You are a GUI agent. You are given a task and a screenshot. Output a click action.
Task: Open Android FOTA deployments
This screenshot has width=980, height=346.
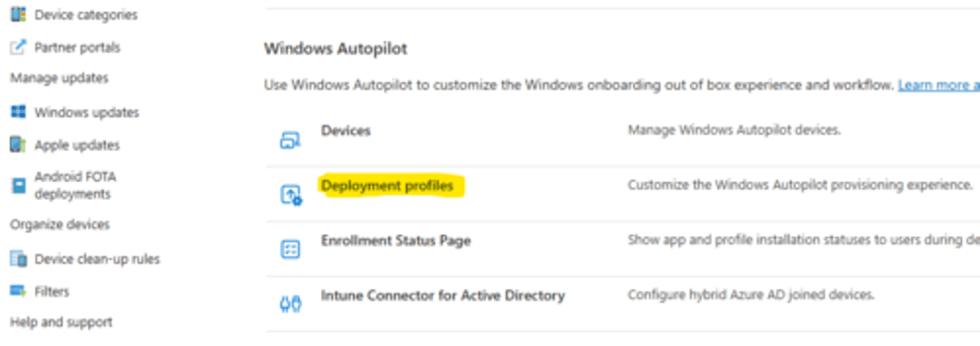pyautogui.click(x=76, y=185)
